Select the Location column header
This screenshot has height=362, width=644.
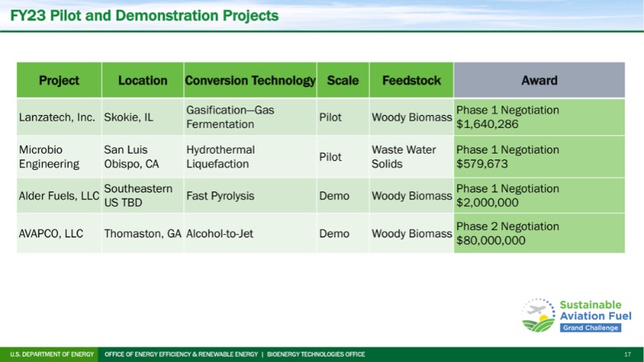(x=142, y=80)
